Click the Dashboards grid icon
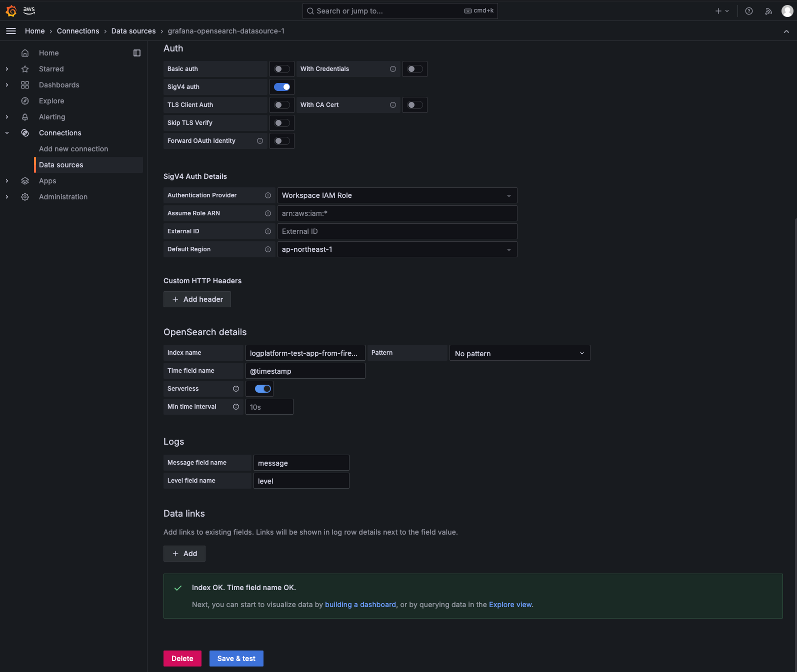The image size is (797, 672). (25, 85)
